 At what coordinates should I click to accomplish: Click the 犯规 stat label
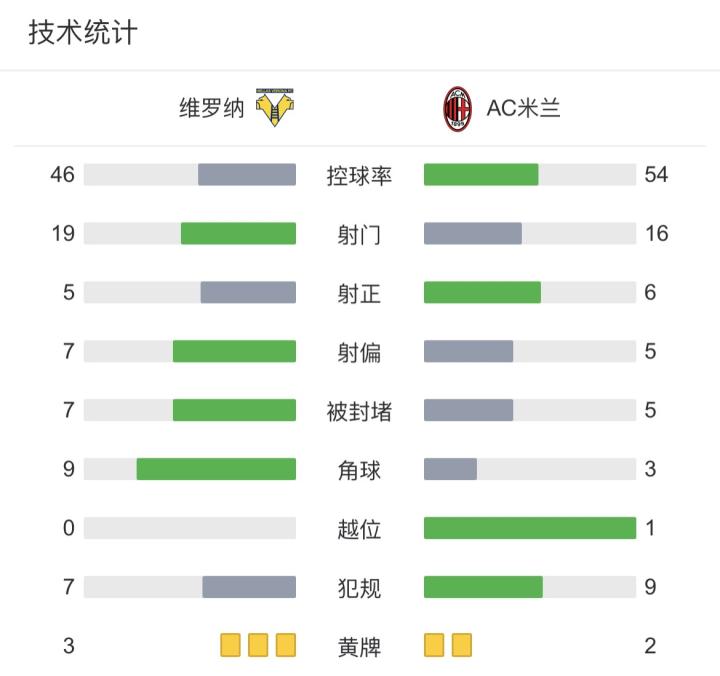(359, 588)
